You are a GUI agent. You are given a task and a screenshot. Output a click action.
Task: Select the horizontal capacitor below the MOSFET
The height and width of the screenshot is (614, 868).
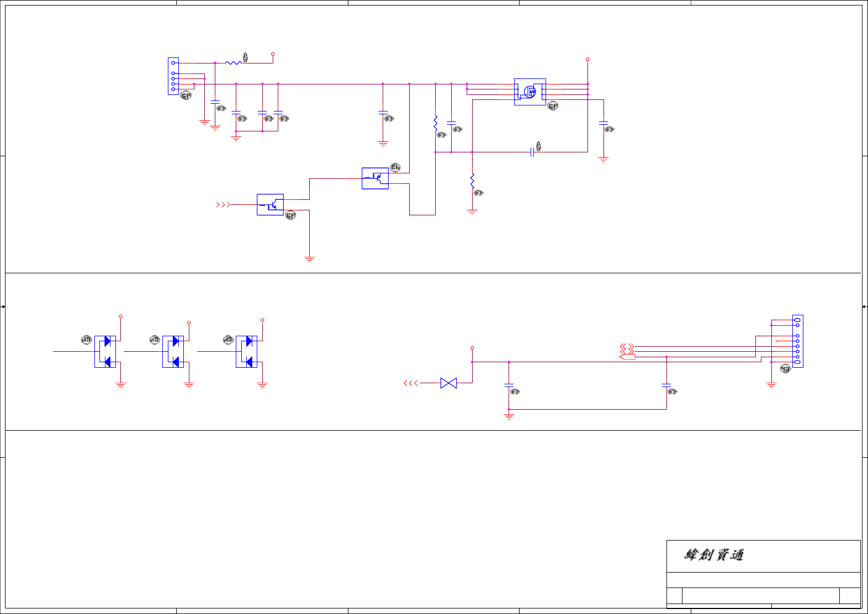point(532,152)
